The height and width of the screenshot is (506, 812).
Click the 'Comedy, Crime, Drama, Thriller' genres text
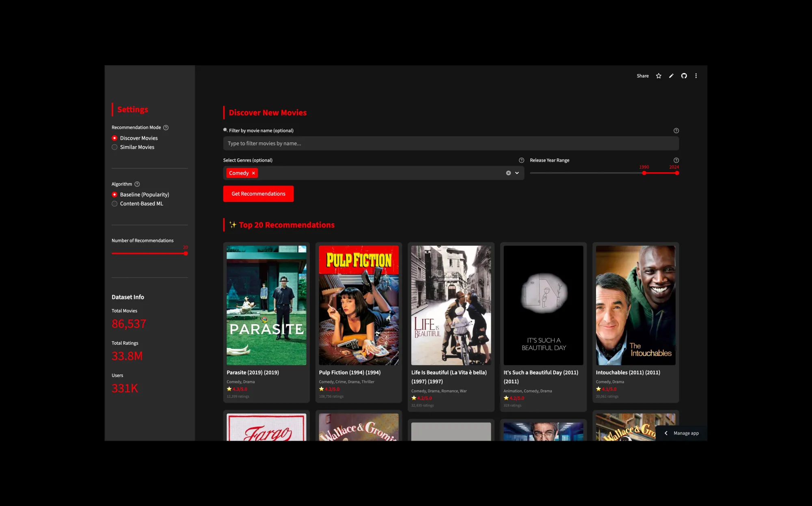pos(347,382)
